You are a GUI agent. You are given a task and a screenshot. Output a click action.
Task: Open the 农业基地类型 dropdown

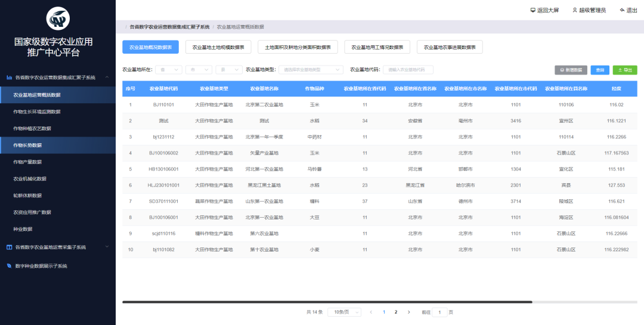click(x=311, y=70)
